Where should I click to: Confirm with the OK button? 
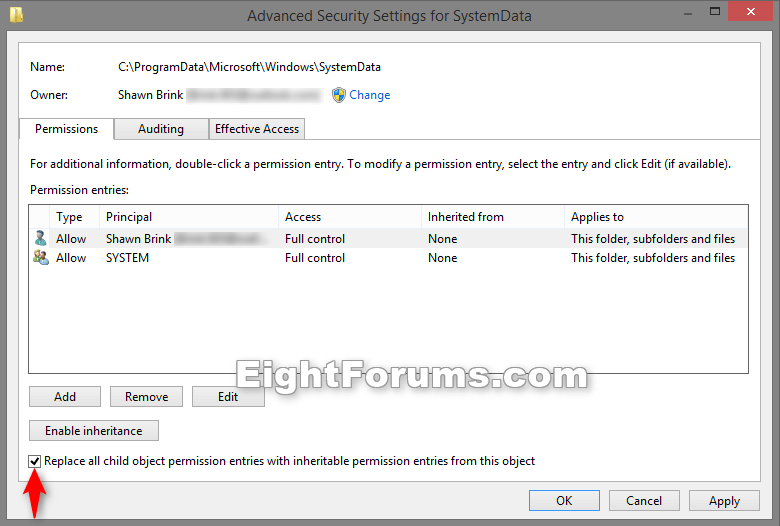click(x=564, y=501)
